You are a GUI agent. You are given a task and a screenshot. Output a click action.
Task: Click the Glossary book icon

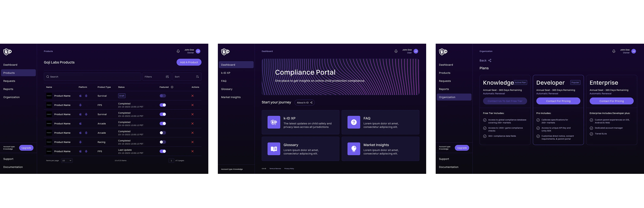pos(274,149)
